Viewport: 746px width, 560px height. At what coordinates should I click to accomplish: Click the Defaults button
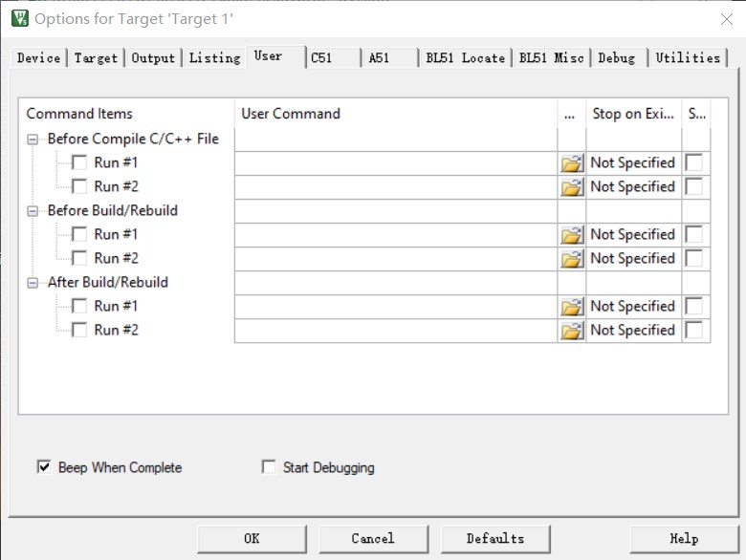[x=495, y=538]
